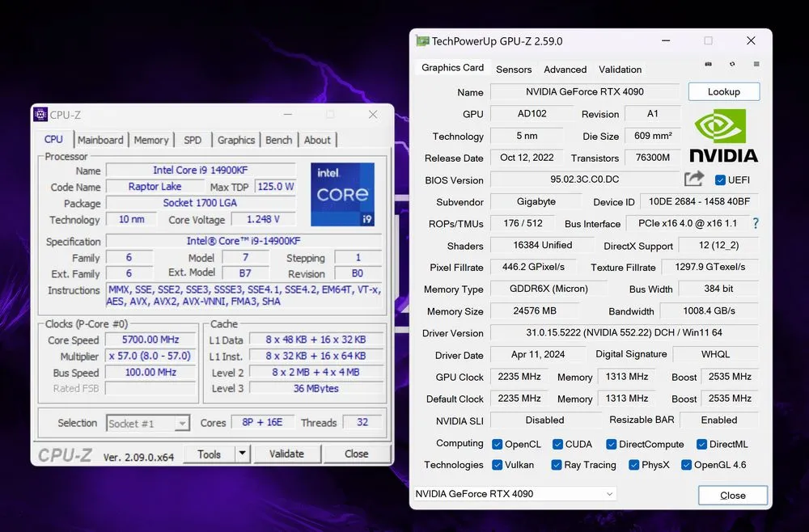Click the Threads value 32
The height and width of the screenshot is (532, 809).
pyautogui.click(x=362, y=422)
